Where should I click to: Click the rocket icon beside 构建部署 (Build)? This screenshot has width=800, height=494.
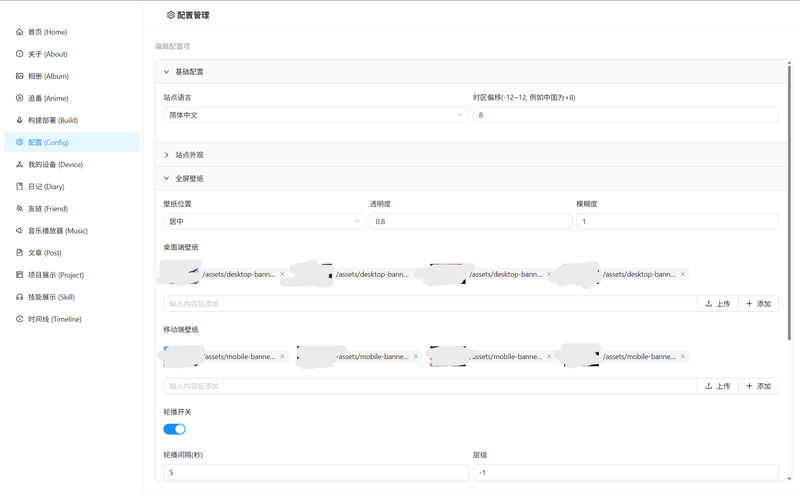pyautogui.click(x=19, y=120)
